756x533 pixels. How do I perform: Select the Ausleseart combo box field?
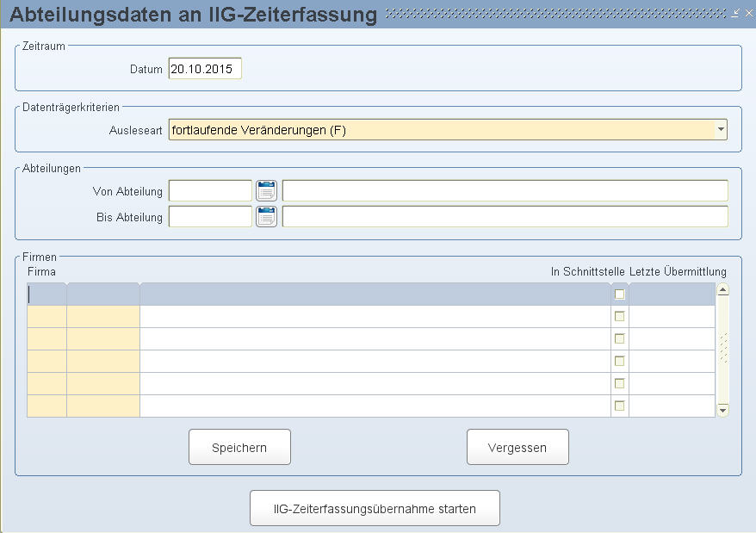point(448,130)
